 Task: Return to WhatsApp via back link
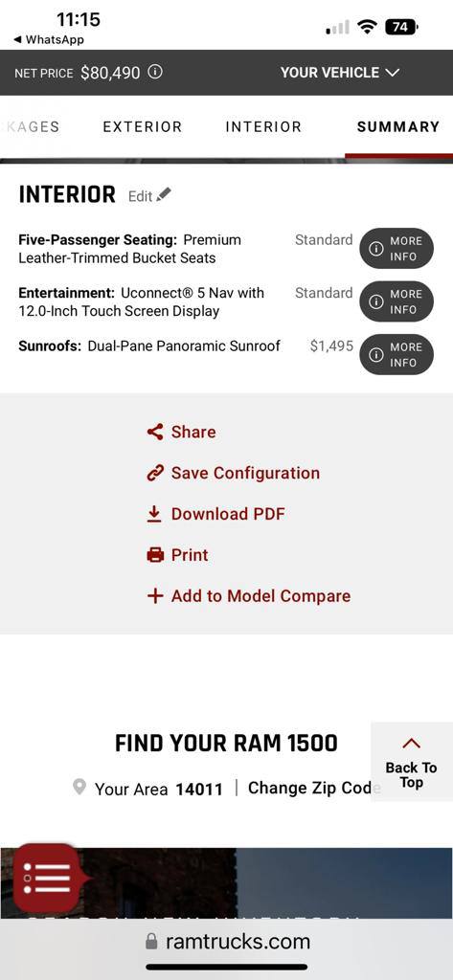[49, 40]
